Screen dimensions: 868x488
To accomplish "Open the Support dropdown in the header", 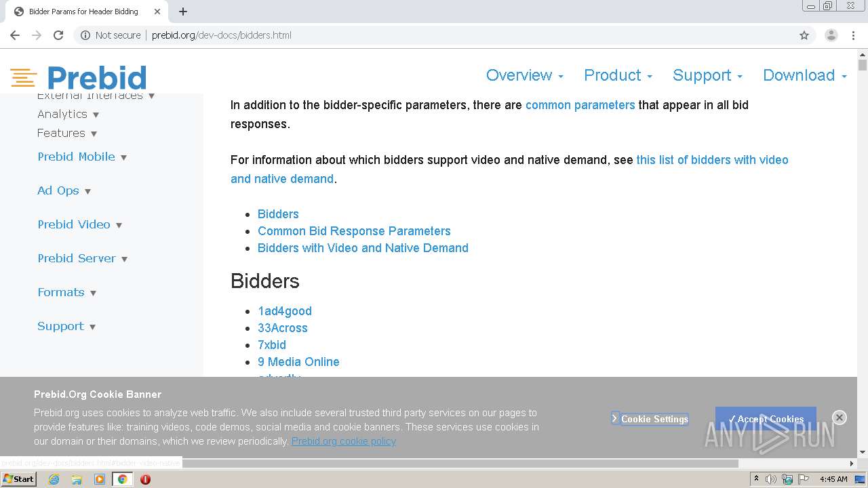I will click(707, 75).
